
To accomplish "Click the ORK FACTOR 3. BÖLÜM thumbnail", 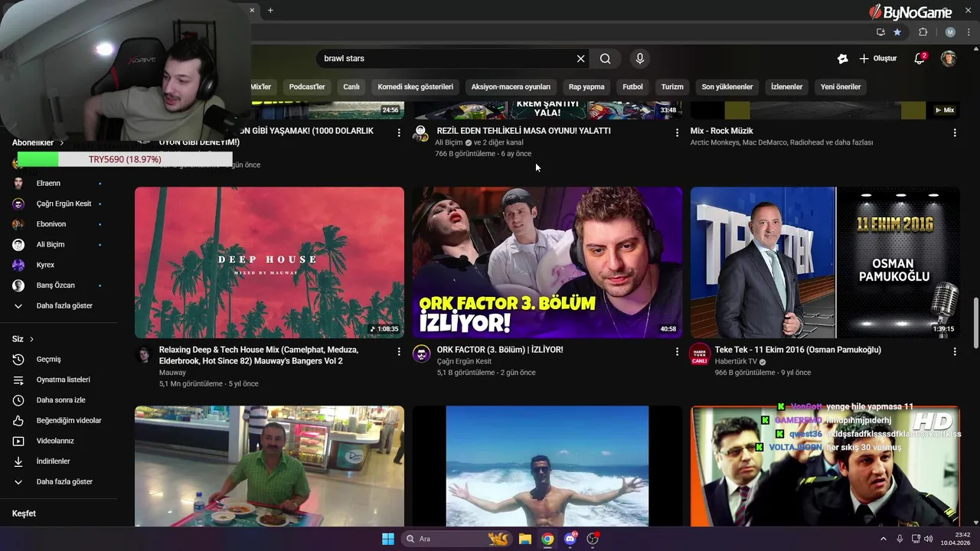I will [547, 262].
